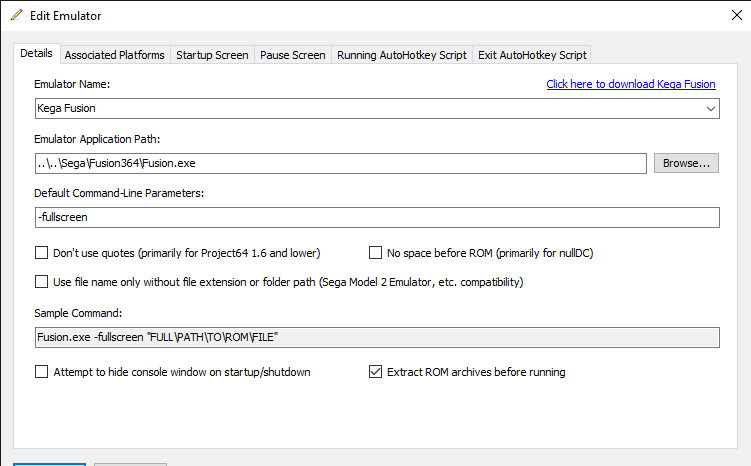Viewport: 751px width, 466px height.
Task: Click the 'Emulator Name:' label
Action: pos(72,84)
